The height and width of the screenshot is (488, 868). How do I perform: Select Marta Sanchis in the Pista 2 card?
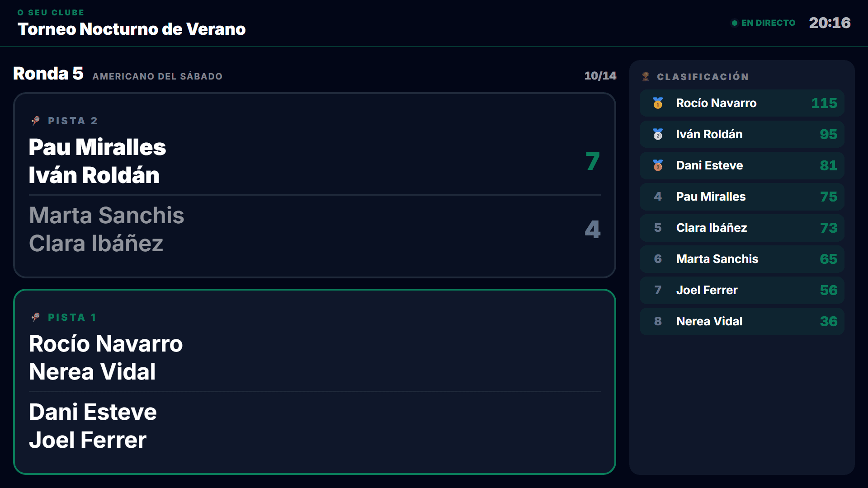tap(107, 215)
